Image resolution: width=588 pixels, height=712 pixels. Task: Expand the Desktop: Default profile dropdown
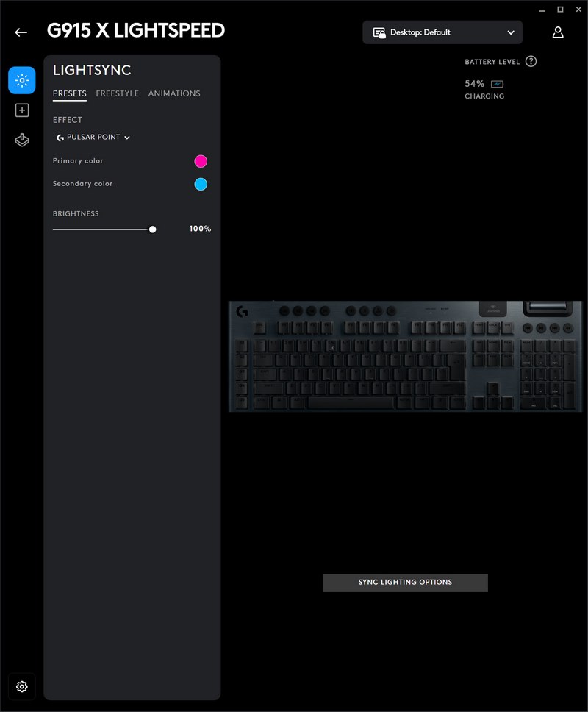(442, 32)
